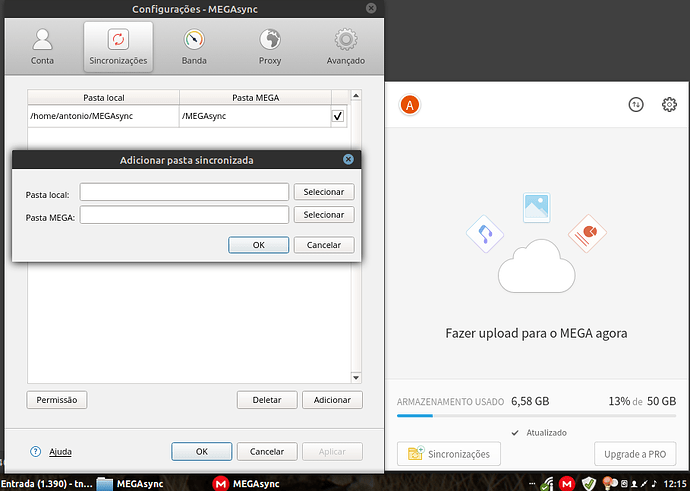Click the Atualizado status text
The height and width of the screenshot is (491, 690).
547,433
